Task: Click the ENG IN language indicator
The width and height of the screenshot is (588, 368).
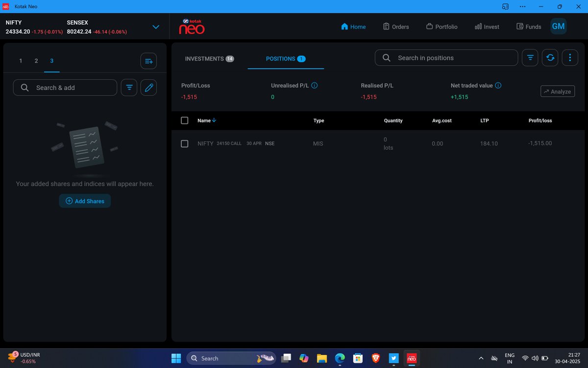Action: [x=510, y=358]
